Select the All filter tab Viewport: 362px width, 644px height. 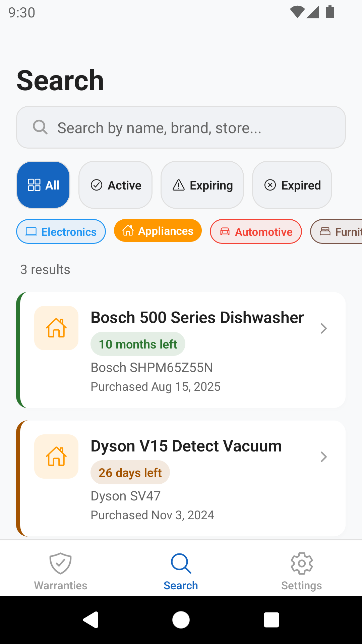coord(43,185)
